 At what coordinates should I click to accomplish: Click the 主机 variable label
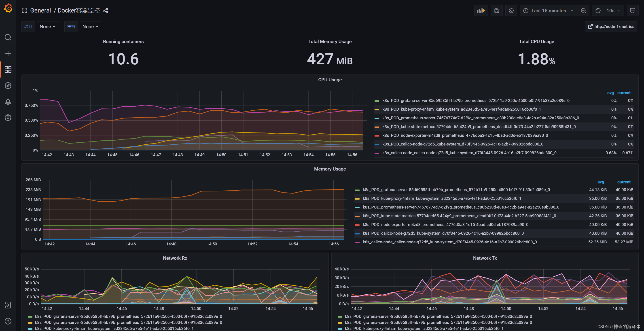[71, 26]
